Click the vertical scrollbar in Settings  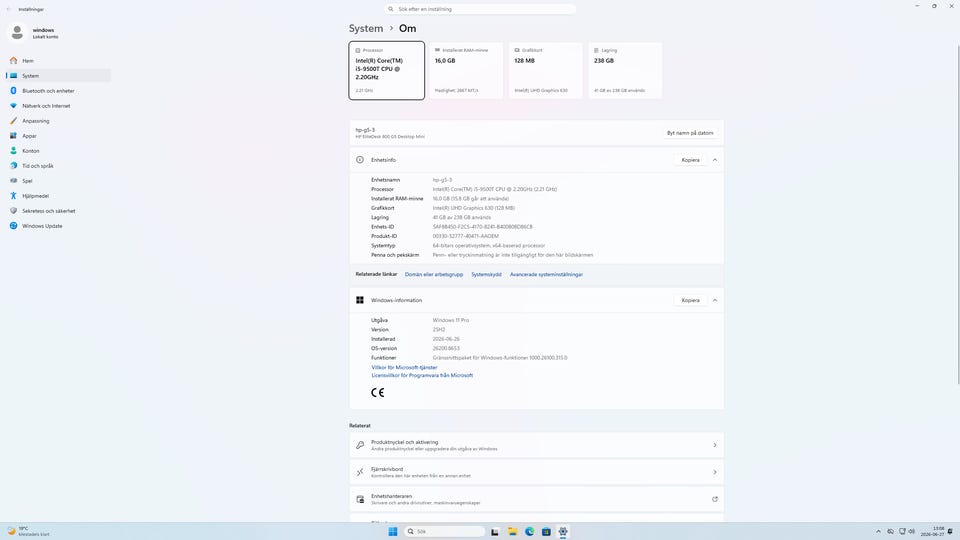(x=957, y=214)
